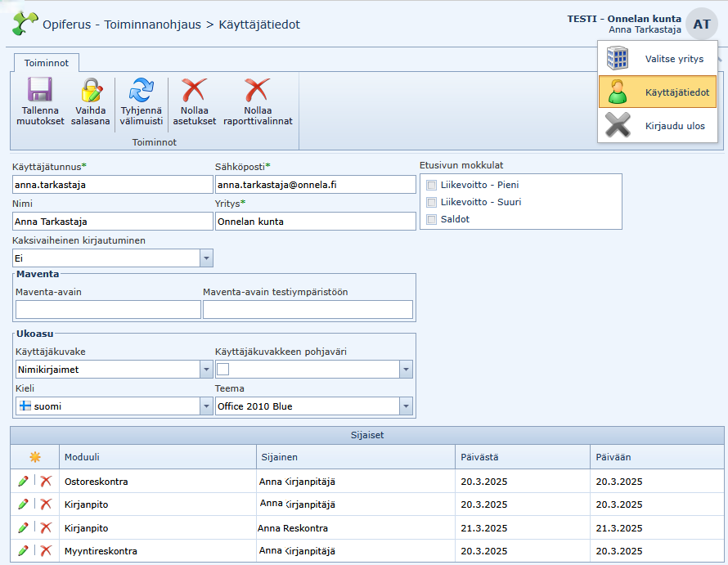Click the Tallenna muutokset save icon

(40, 90)
